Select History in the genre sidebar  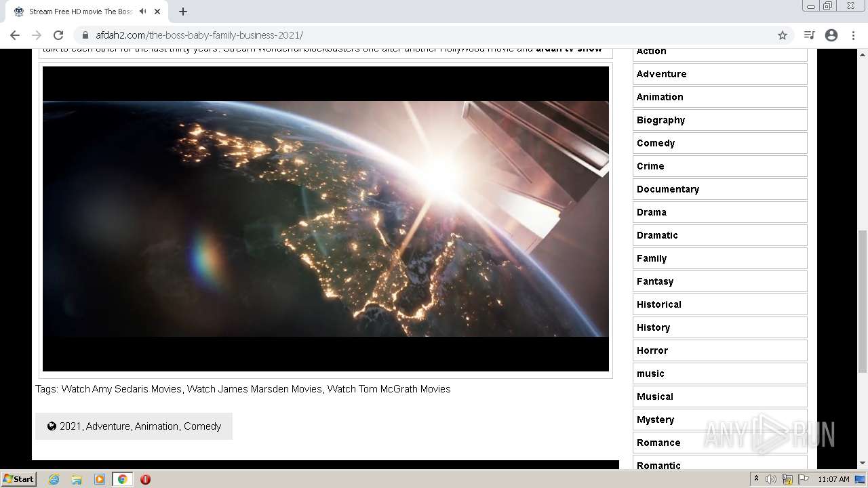tap(719, 327)
